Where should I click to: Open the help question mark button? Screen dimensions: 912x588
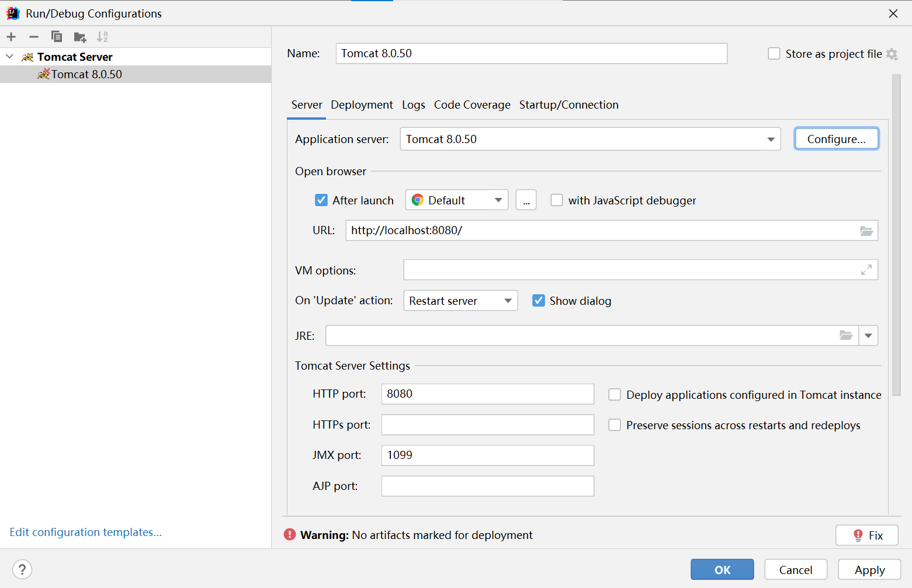(x=22, y=569)
